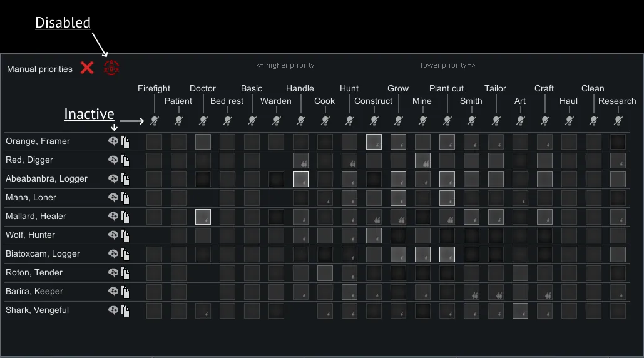Click the inactive icon under Firefight column
644x358 pixels.
pos(154,120)
